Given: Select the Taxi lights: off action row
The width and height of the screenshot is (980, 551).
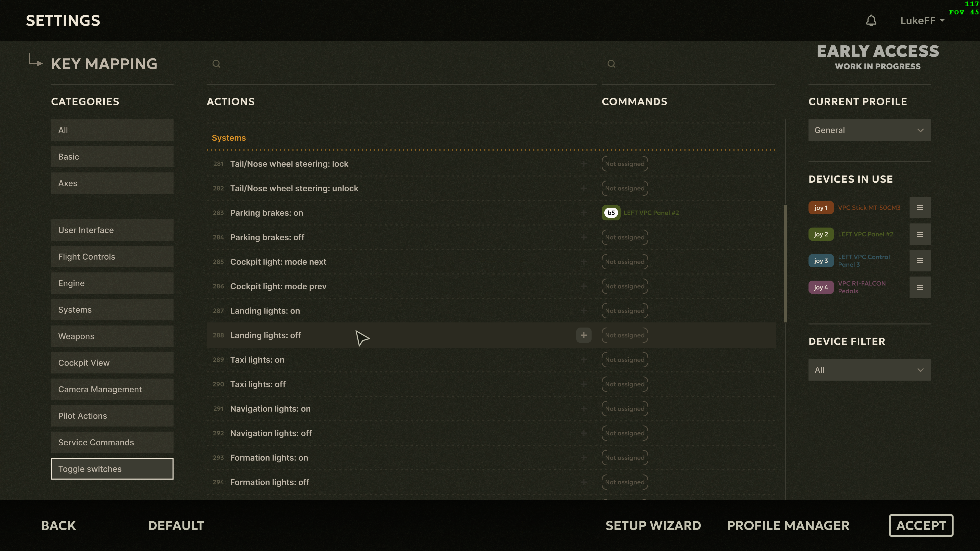Looking at the screenshot, I should click(x=491, y=384).
